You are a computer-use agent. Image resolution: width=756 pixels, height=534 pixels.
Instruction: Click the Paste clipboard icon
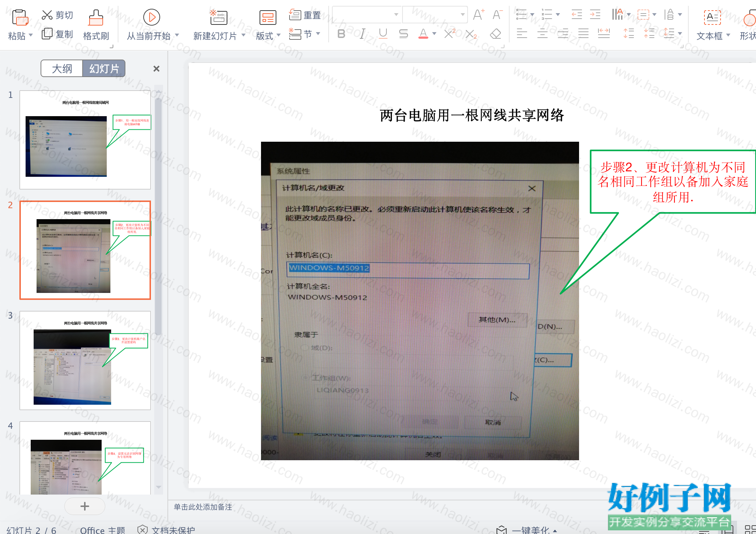click(20, 18)
